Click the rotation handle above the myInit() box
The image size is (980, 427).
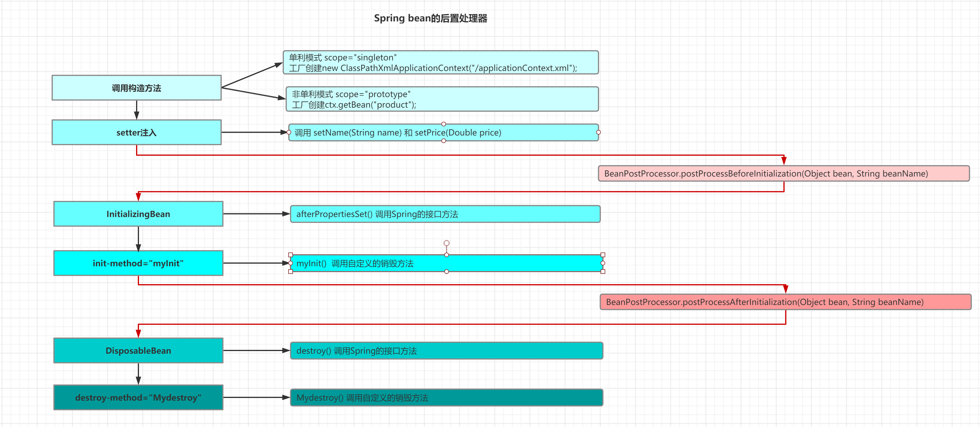click(447, 243)
